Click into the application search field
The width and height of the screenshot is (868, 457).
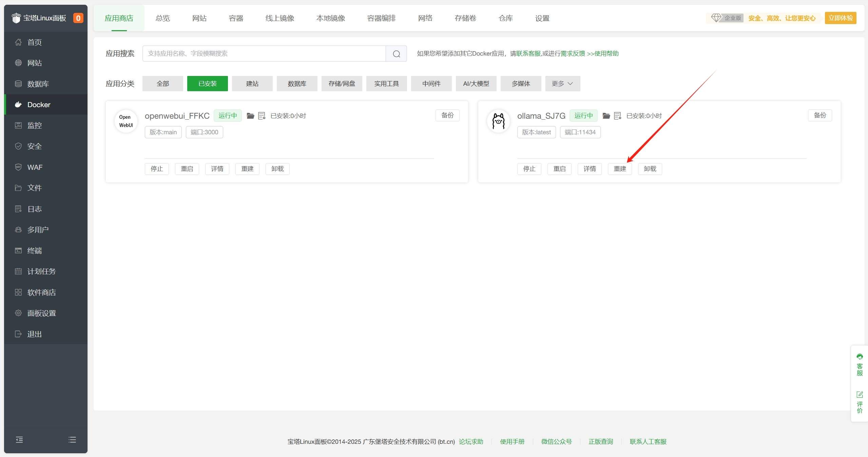tap(264, 54)
